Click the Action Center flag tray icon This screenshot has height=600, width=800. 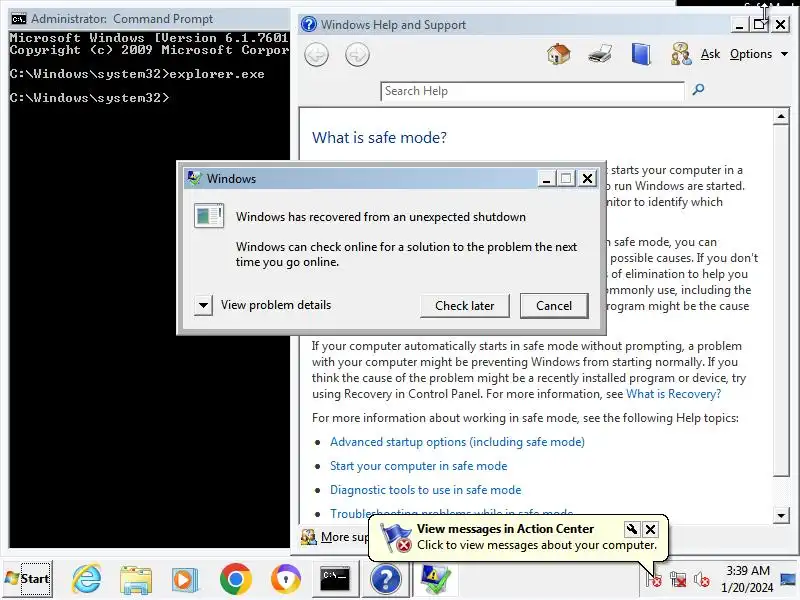[x=654, y=579]
